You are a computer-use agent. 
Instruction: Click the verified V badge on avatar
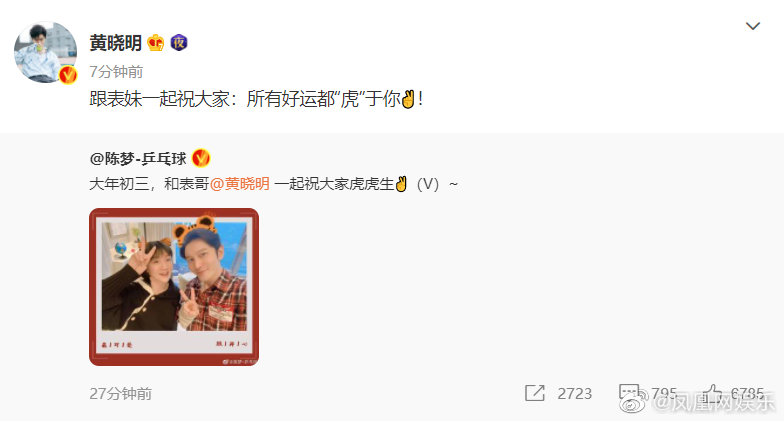68,75
